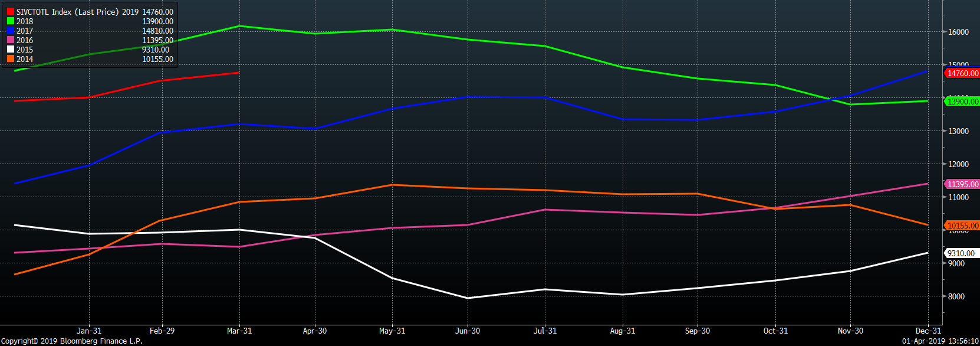Click the Sep-30 date axis label

pos(698,331)
